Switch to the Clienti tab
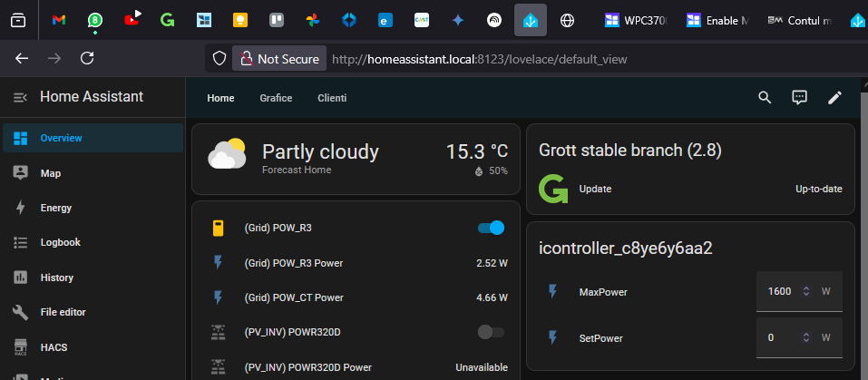The height and width of the screenshot is (380, 868). click(332, 98)
